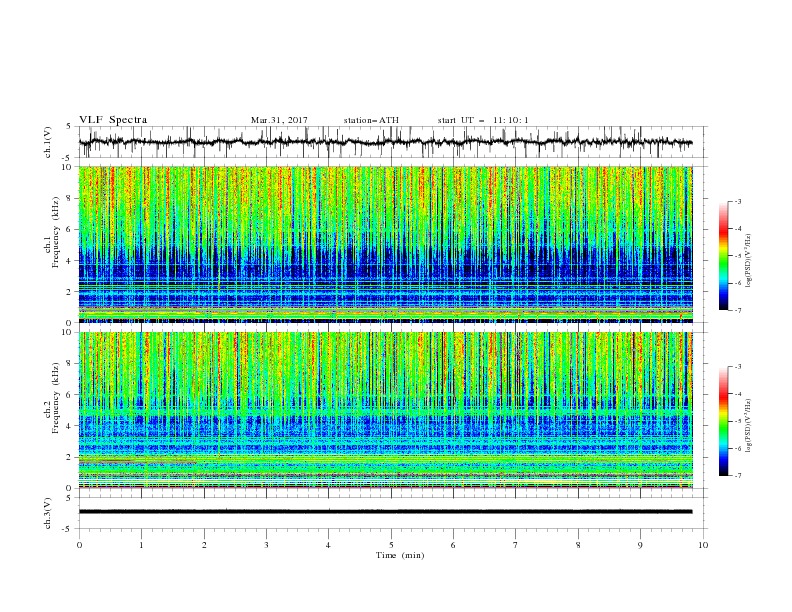Click the ch.1 spectrogram "6" kHz tick label

(x=70, y=230)
